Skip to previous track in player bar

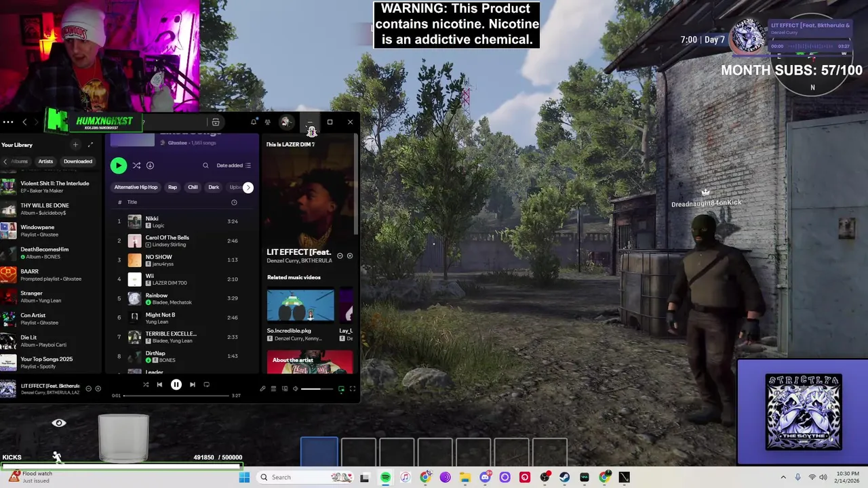159,384
